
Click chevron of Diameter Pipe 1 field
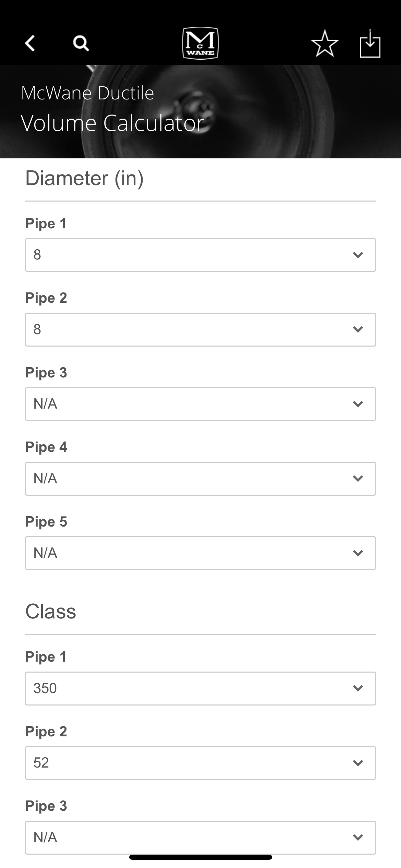[x=358, y=255]
